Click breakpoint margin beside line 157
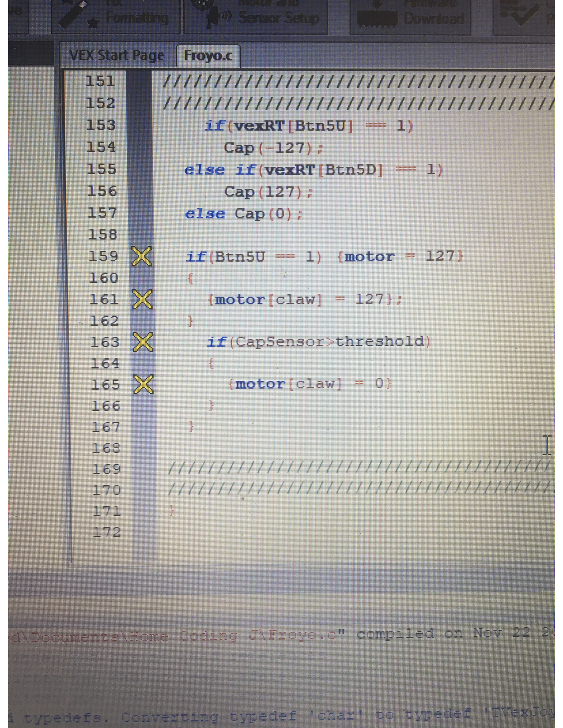Screen dimensions: 563x728 [x=140, y=214]
